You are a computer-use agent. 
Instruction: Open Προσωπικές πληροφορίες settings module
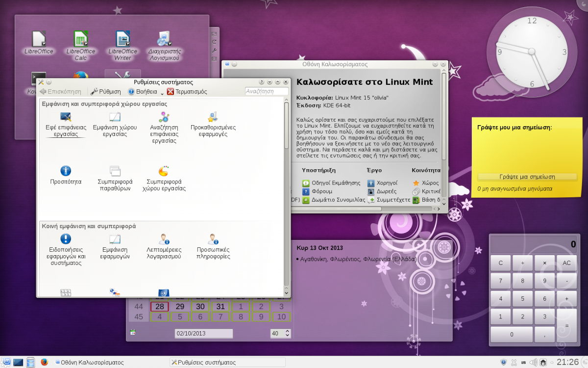(x=213, y=246)
